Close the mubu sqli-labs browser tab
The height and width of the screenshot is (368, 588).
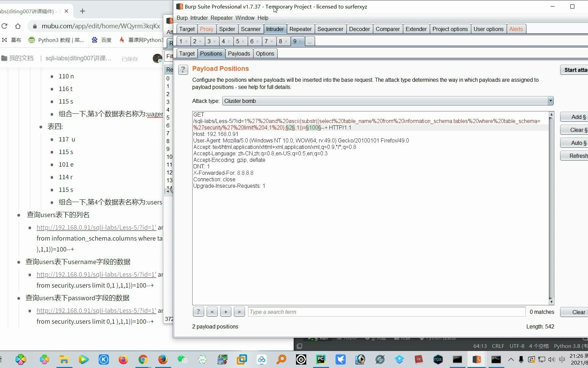point(66,11)
